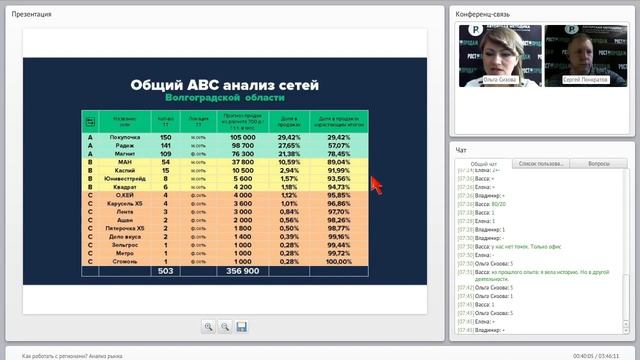Click the chat scrollbar down arrow

pyautogui.click(x=627, y=331)
